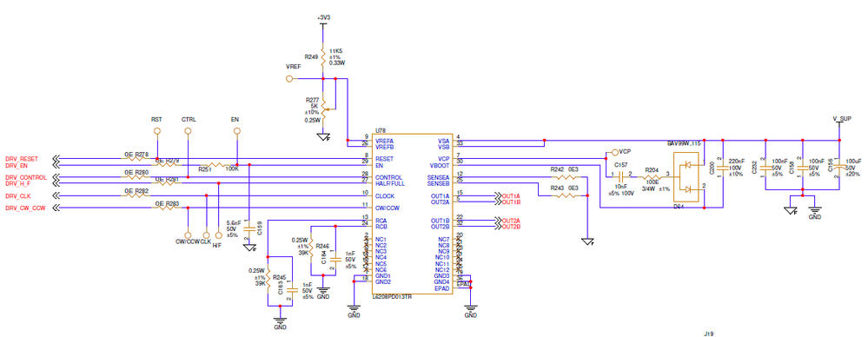Click the H/F test point circle
This screenshot has width=868, height=337.
pyautogui.click(x=218, y=235)
